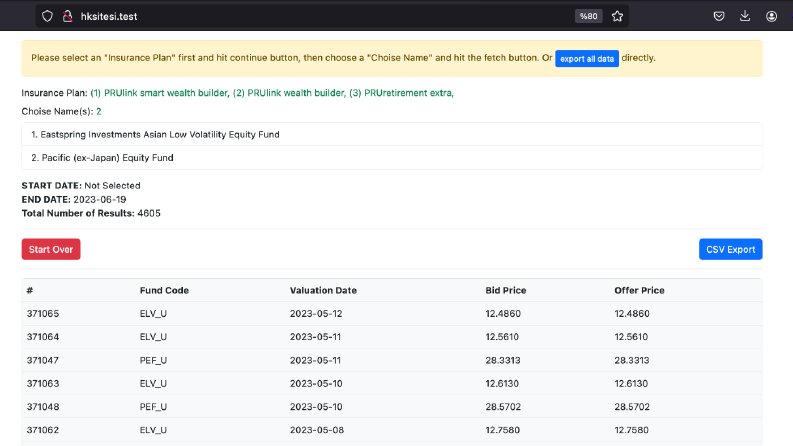The height and width of the screenshot is (446, 793).
Task: Click row number 371062
Action: pyautogui.click(x=43, y=430)
